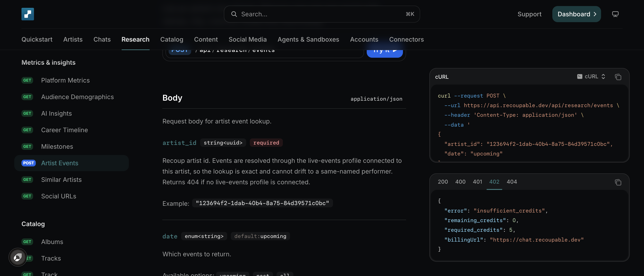Open the cURL language dropdown
The width and height of the screenshot is (644, 276).
tap(591, 76)
